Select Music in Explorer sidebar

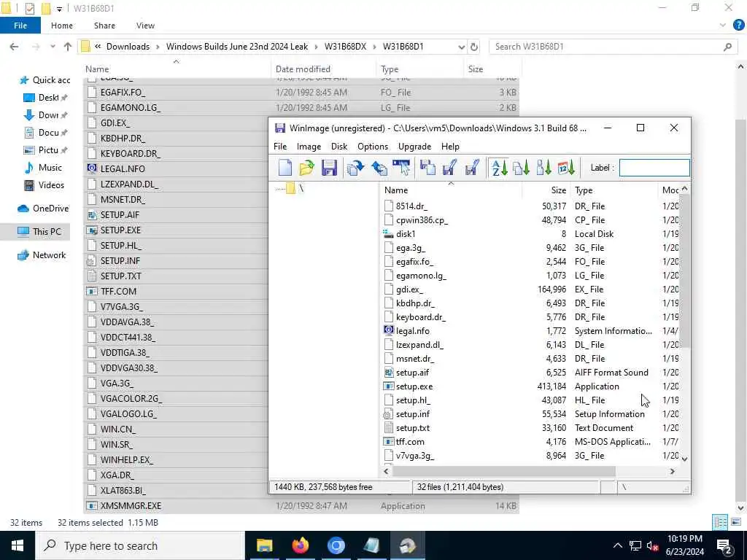[44, 168]
